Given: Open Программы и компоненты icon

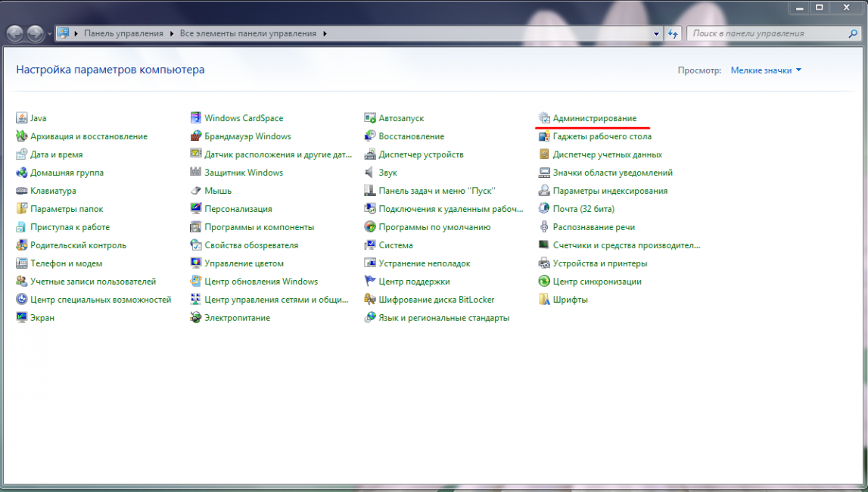Looking at the screenshot, I should [195, 227].
